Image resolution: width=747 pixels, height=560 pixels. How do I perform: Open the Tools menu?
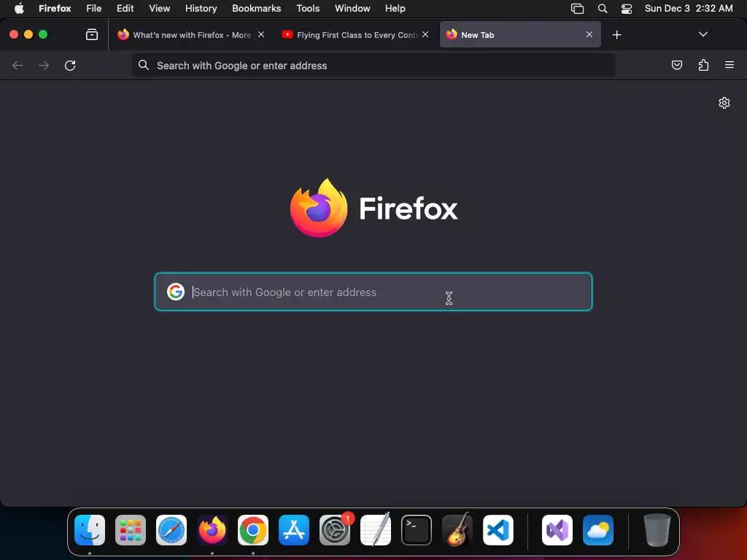[308, 9]
